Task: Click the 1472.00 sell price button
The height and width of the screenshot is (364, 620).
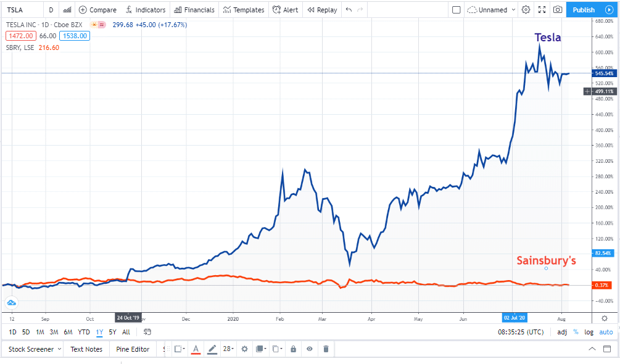Action: click(21, 36)
